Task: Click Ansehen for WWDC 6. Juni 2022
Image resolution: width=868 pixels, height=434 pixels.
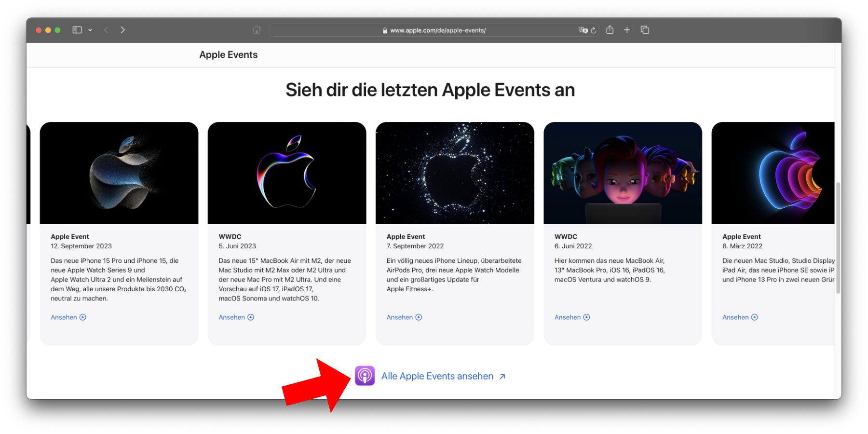Action: pyautogui.click(x=571, y=317)
